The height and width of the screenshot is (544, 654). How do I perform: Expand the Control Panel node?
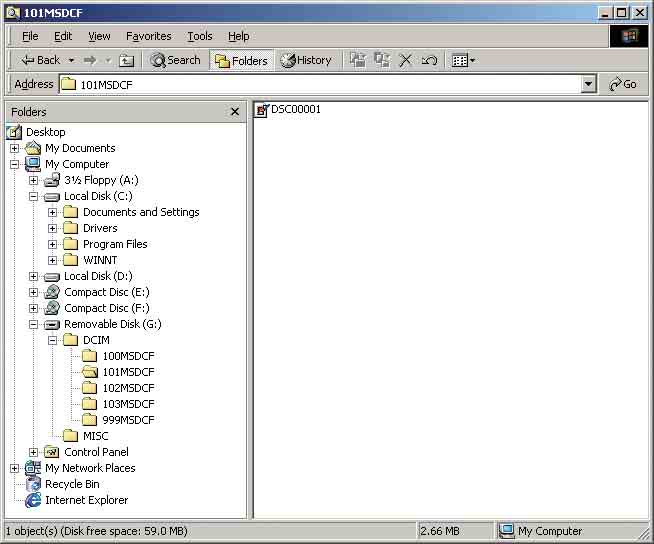(x=33, y=452)
